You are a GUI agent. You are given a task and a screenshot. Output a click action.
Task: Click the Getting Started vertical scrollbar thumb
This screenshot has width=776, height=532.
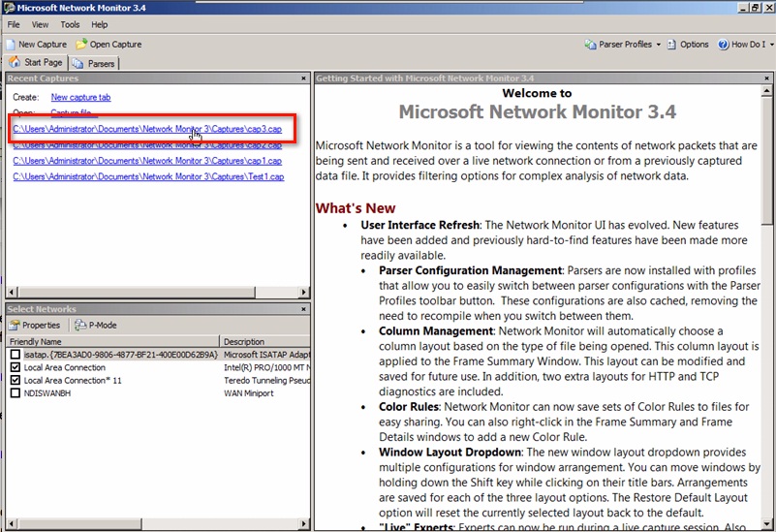coord(766,161)
